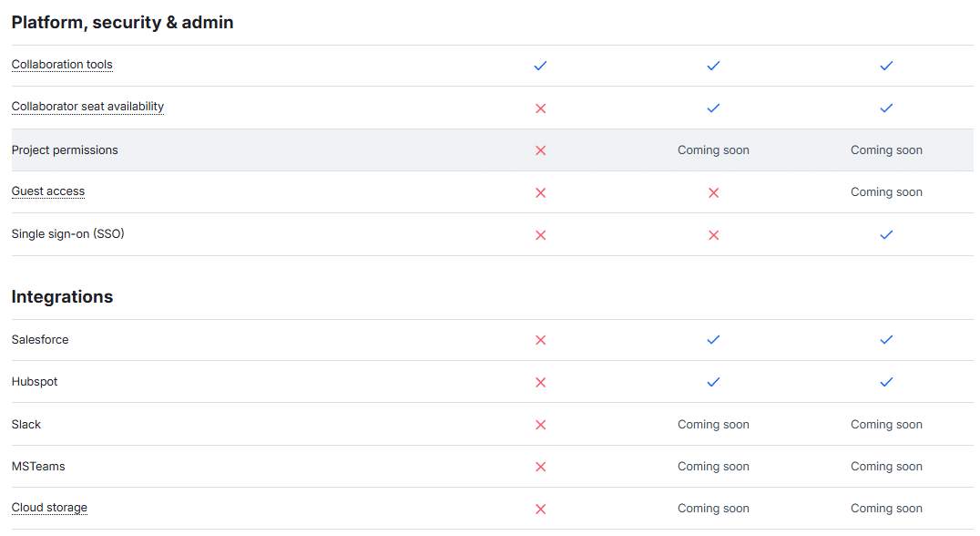Click the Coming soon text in the Guest access row

[886, 192]
